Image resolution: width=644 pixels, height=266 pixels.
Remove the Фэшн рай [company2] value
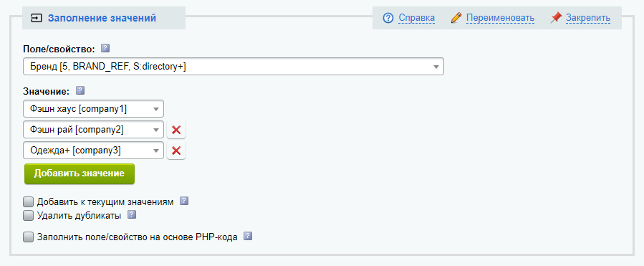point(176,130)
